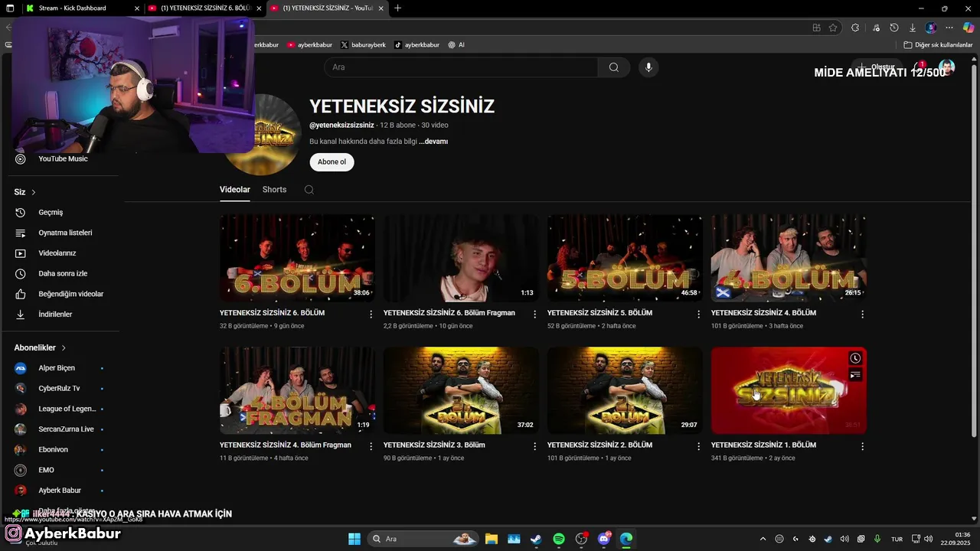The height and width of the screenshot is (551, 980).
Task: Open the Edge profile avatar
Action: [x=931, y=28]
